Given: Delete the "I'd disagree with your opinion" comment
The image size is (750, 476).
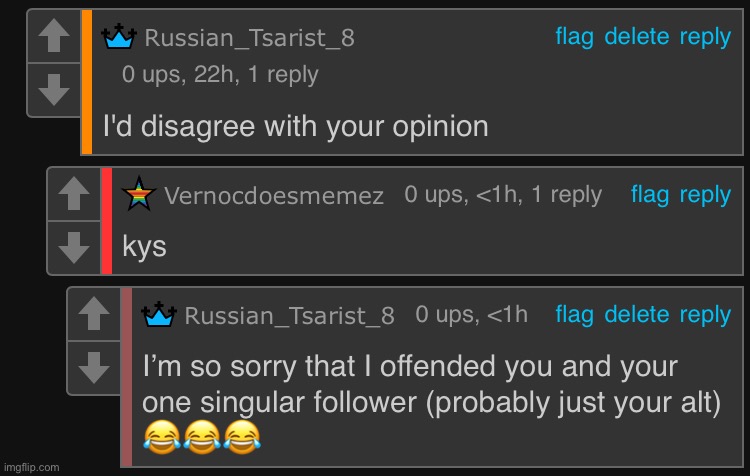Looking at the screenshot, I should pos(636,37).
